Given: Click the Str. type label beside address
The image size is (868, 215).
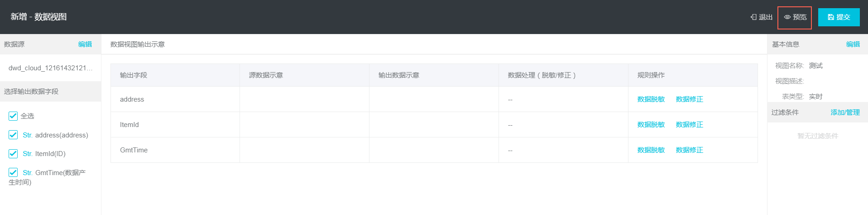Looking at the screenshot, I should click(27, 135).
